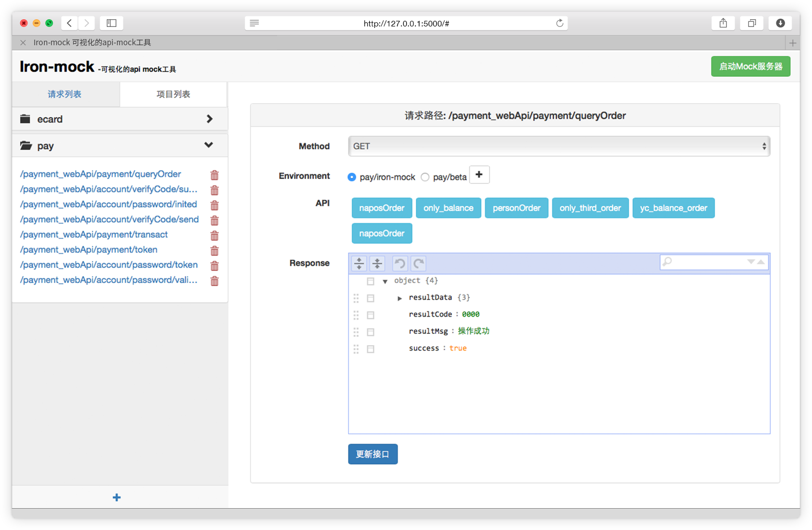Open the /payment_webApi/payment/queryOrder link
Viewport: 812px width, 530px height.
(100, 174)
